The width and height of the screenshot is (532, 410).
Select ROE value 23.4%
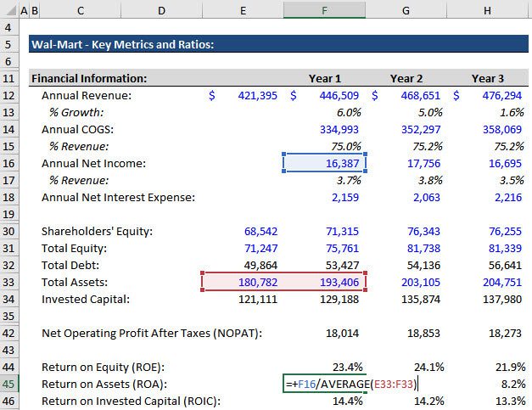pyautogui.click(x=347, y=367)
